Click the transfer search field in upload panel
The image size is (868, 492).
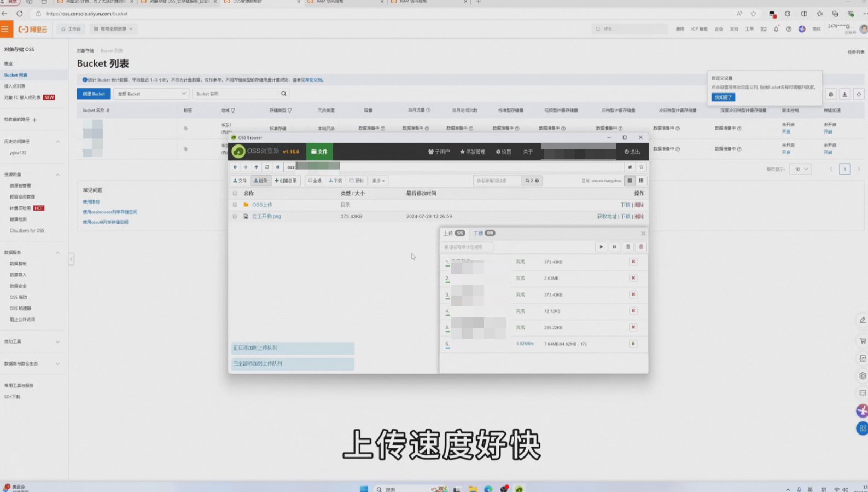point(467,247)
